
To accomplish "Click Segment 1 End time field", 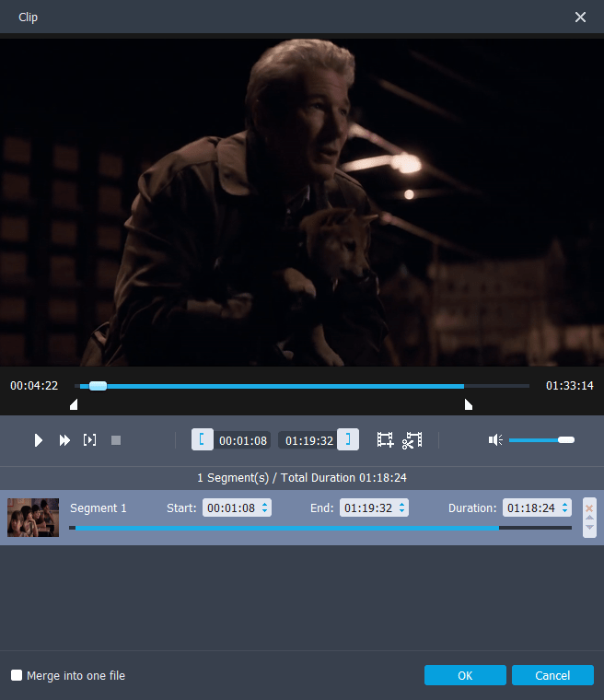I will point(374,508).
